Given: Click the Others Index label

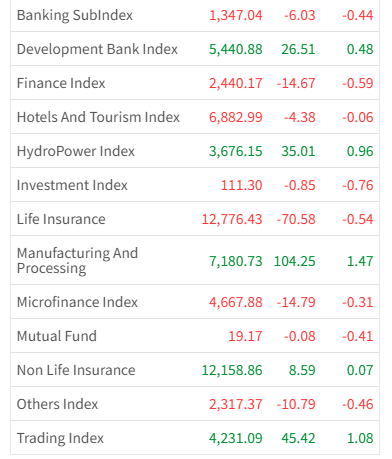Looking at the screenshot, I should pyautogui.click(x=58, y=404).
